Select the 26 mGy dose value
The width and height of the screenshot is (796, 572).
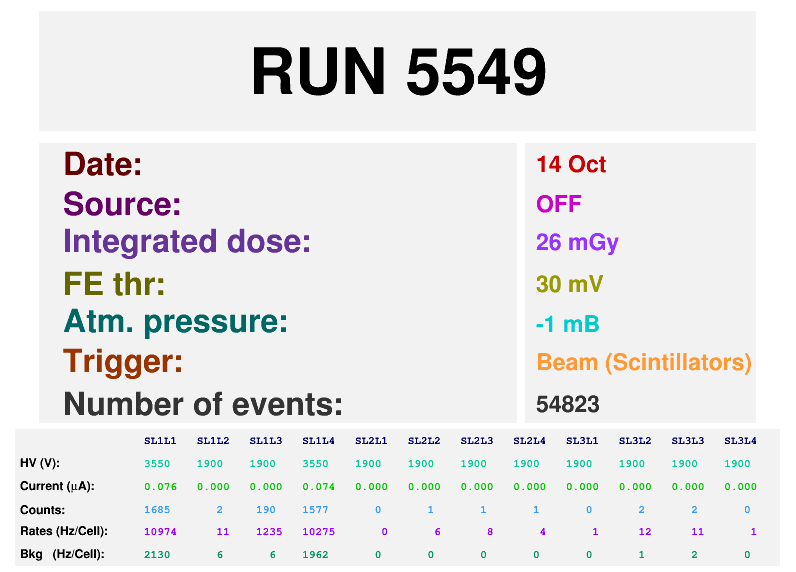pyautogui.click(x=577, y=243)
